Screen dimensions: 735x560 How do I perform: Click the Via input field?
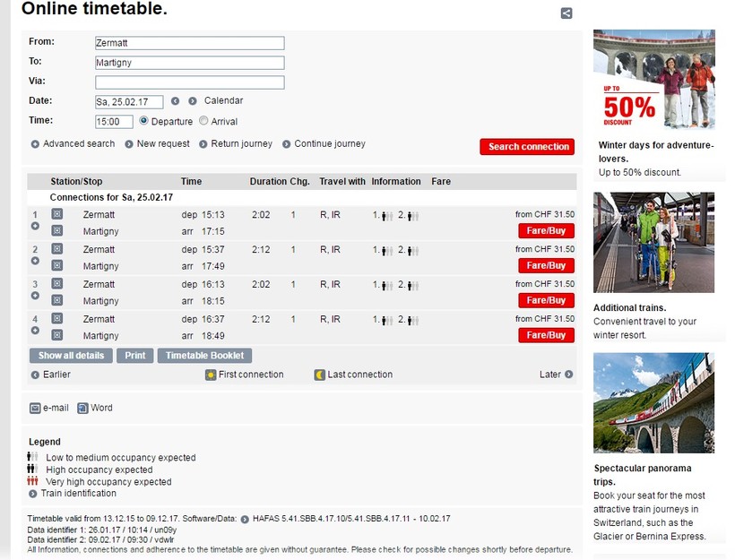190,82
